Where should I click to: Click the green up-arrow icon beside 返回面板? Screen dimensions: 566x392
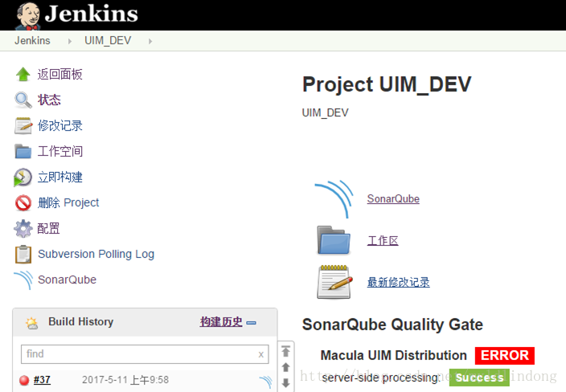(23, 74)
